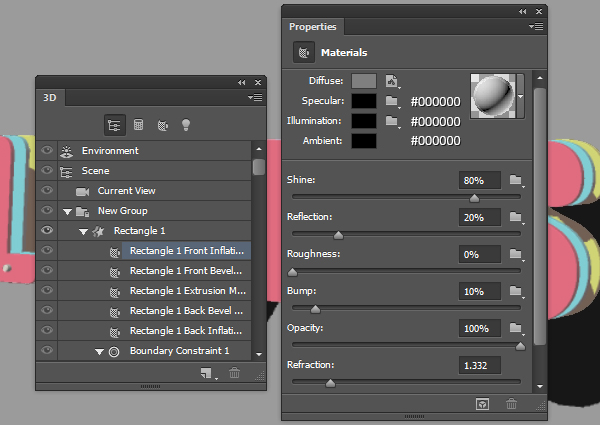Click the new object icon in 3D panel
The width and height of the screenshot is (600, 425).
[x=207, y=373]
